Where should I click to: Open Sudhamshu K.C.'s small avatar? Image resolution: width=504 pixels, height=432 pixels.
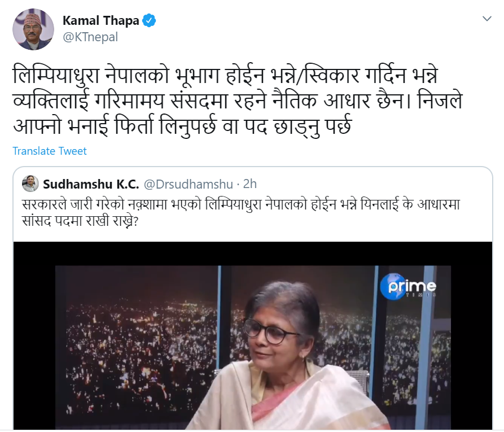[x=30, y=184]
